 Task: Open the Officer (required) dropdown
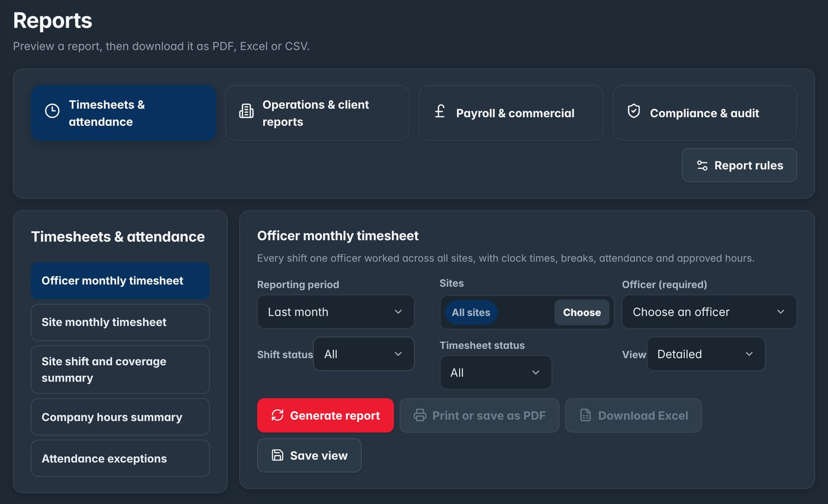[709, 312]
